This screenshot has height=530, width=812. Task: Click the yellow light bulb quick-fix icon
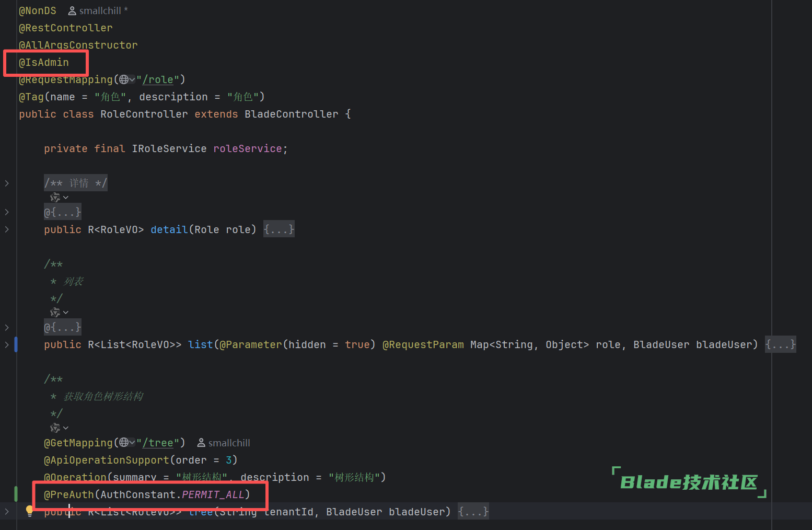pos(30,511)
